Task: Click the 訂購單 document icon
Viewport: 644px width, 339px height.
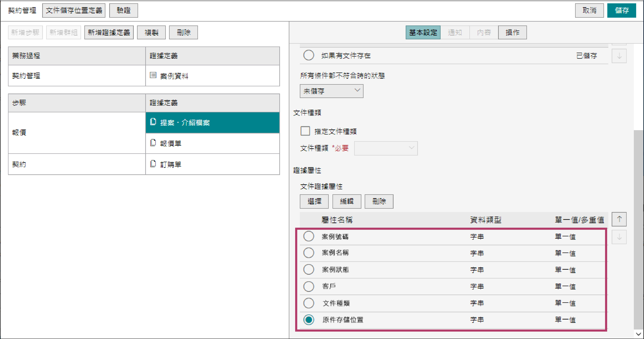Action: tap(153, 164)
